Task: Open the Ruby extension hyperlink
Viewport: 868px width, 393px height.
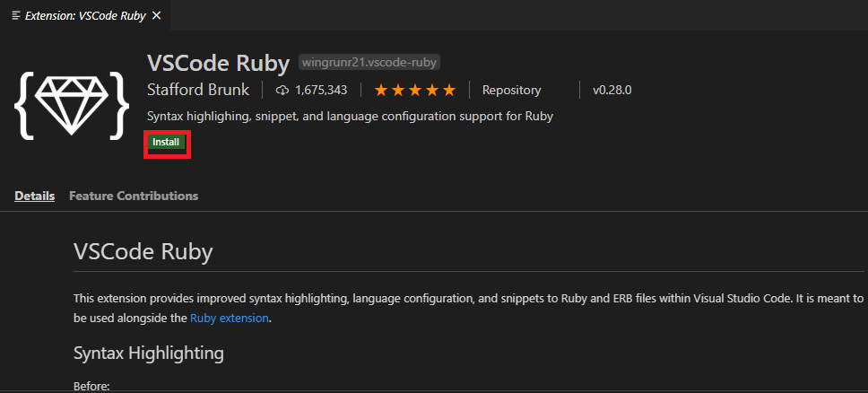Action: click(x=229, y=318)
